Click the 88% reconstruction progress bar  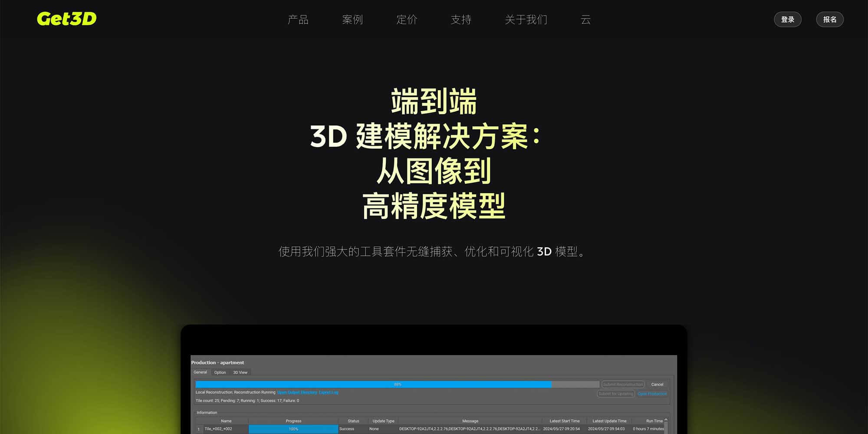(x=397, y=385)
